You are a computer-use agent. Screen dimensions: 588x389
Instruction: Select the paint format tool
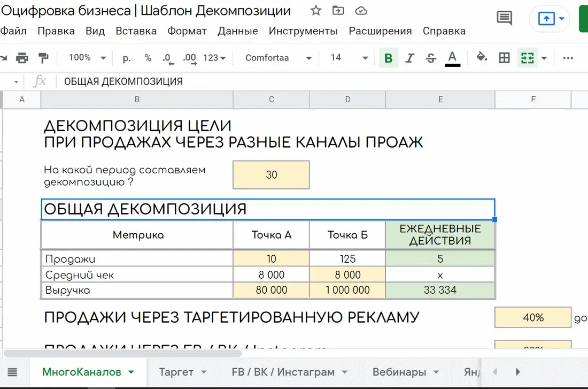click(x=43, y=58)
